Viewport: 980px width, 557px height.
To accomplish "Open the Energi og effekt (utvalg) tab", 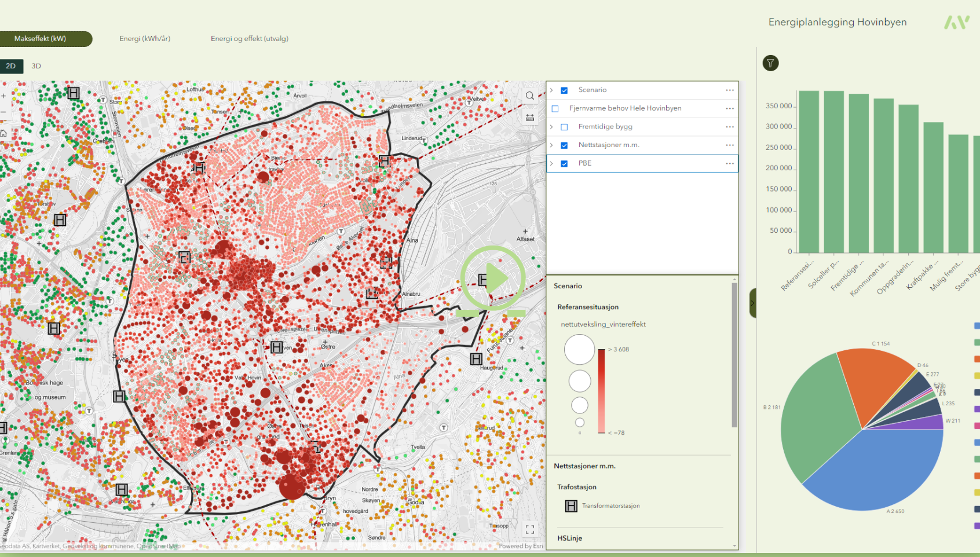I will [249, 39].
